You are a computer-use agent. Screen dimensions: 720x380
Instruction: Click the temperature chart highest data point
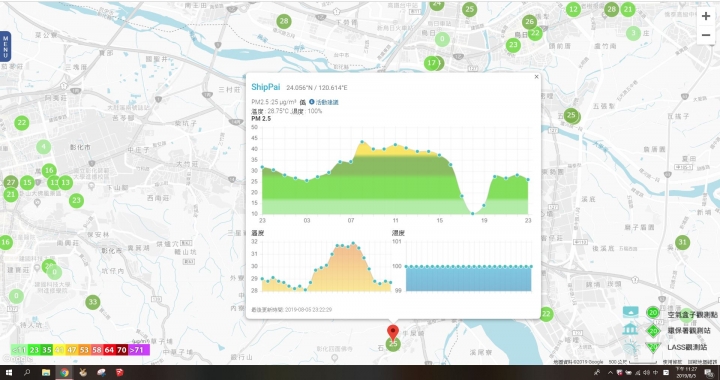point(353,243)
